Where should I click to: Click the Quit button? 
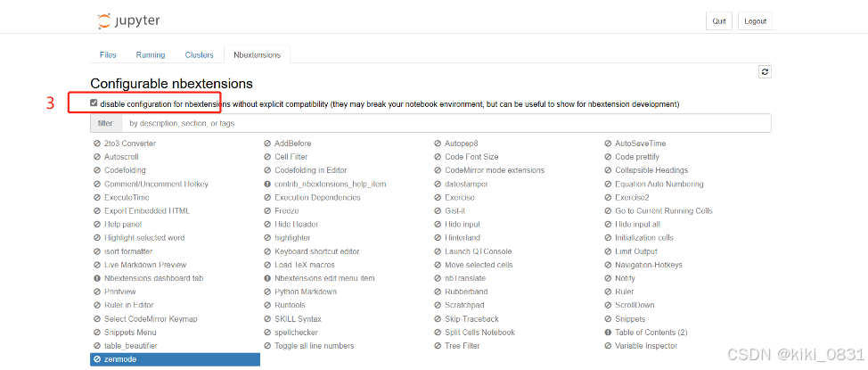coord(719,21)
